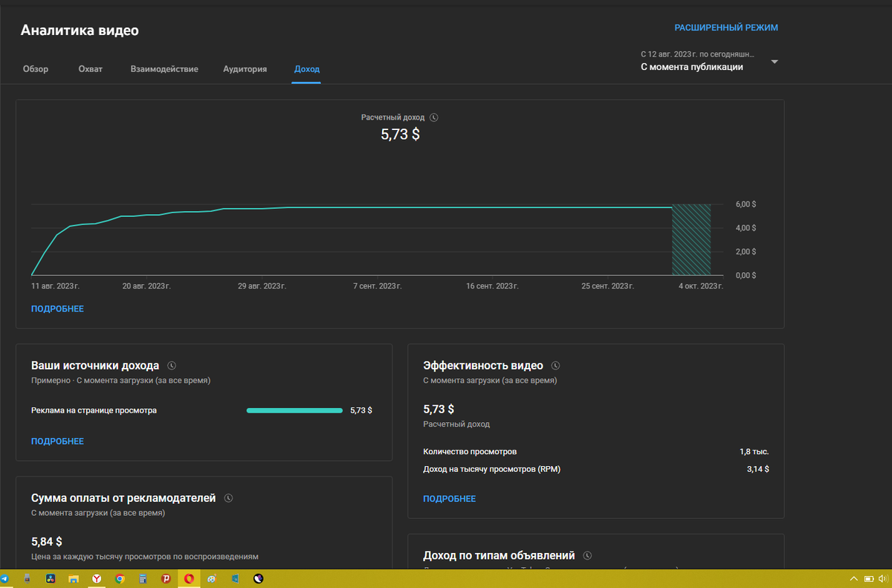Click the 25 сент. 2023 г. axis label

coord(608,286)
